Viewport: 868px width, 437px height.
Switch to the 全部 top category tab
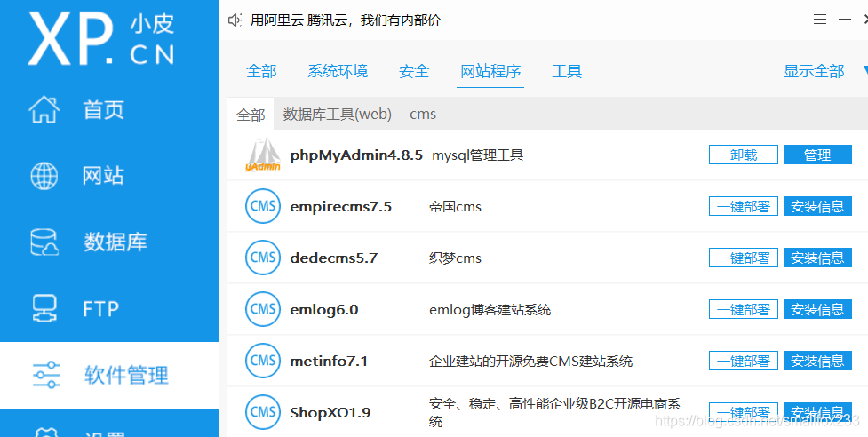(x=261, y=71)
